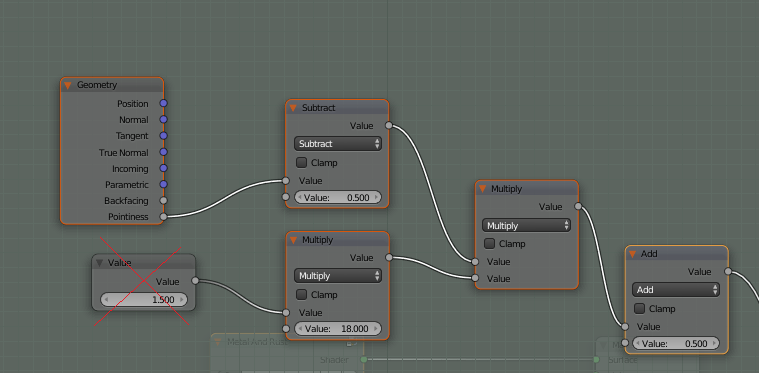
Task: Click the Backfacing label on Geometry node
Action: pyautogui.click(x=126, y=200)
